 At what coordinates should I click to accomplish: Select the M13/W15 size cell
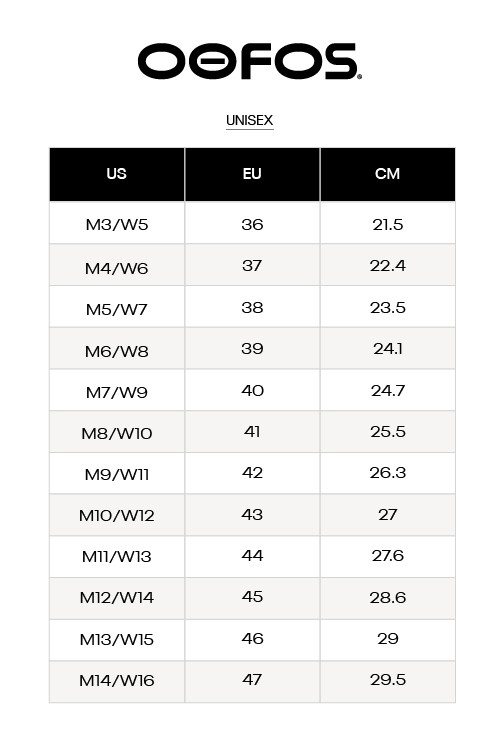point(117,640)
